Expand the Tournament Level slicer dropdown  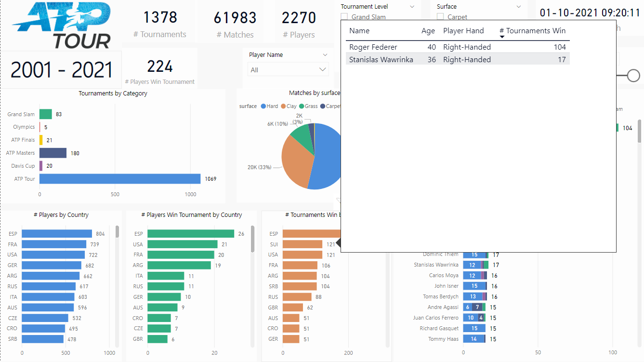(x=412, y=6)
